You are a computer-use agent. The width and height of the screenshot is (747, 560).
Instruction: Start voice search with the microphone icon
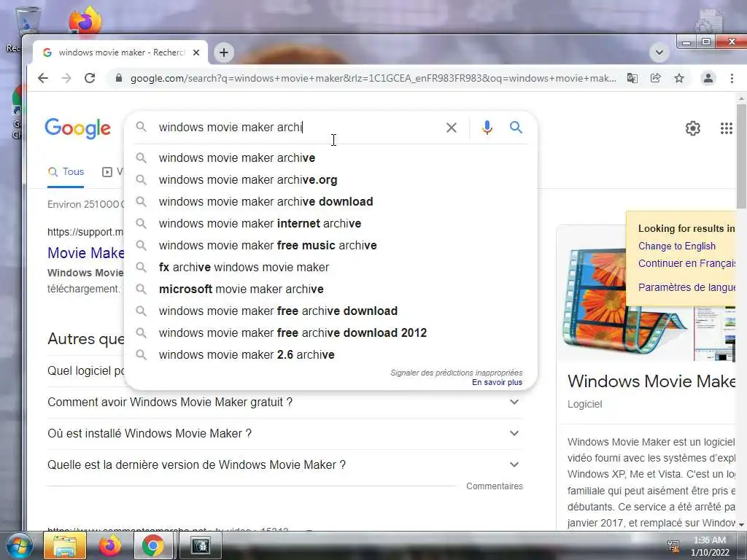[x=487, y=127]
